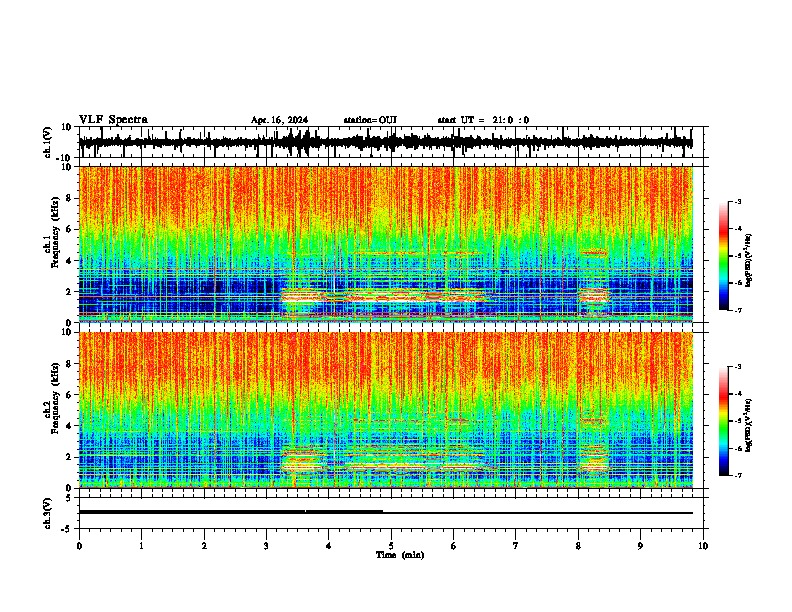The width and height of the screenshot is (792, 612).
Task: Click the "5" tick on time axis
Action: (x=391, y=546)
